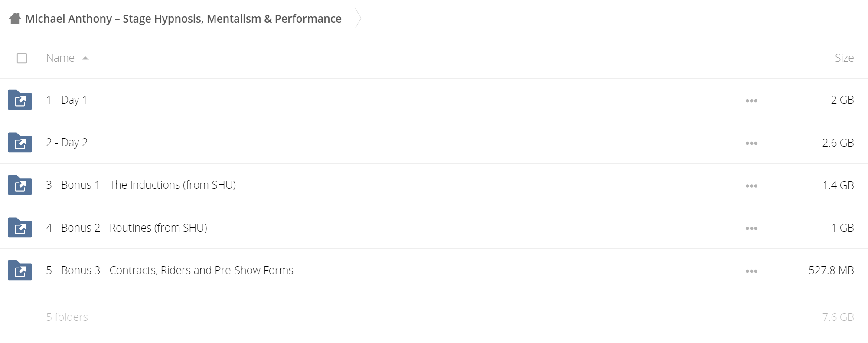Click the shared folder icon for Day 2
The width and height of the screenshot is (868, 343).
pos(20,142)
